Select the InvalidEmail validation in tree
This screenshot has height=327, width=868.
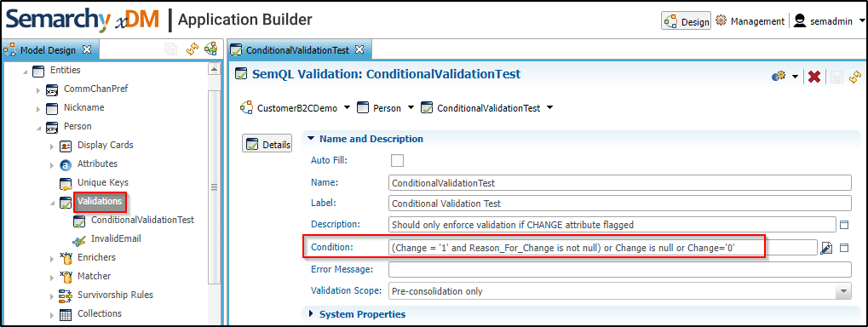tap(116, 238)
